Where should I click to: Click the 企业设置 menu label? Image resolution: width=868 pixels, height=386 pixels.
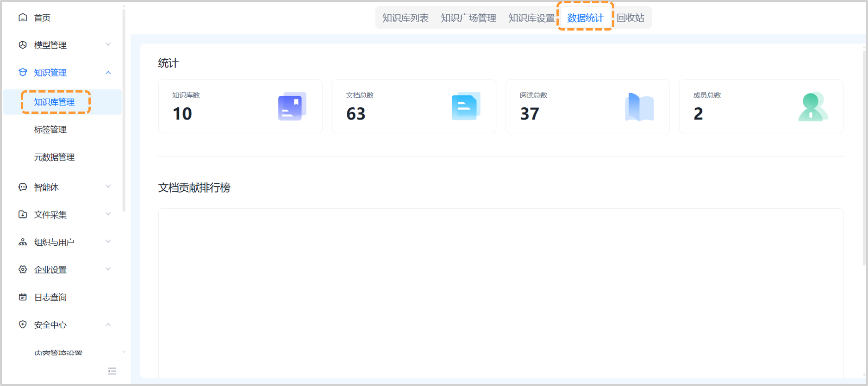pos(50,270)
